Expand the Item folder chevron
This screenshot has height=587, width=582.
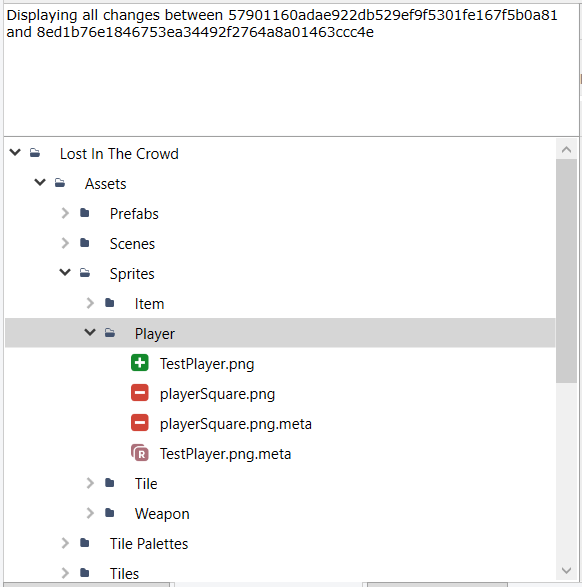[x=90, y=303]
